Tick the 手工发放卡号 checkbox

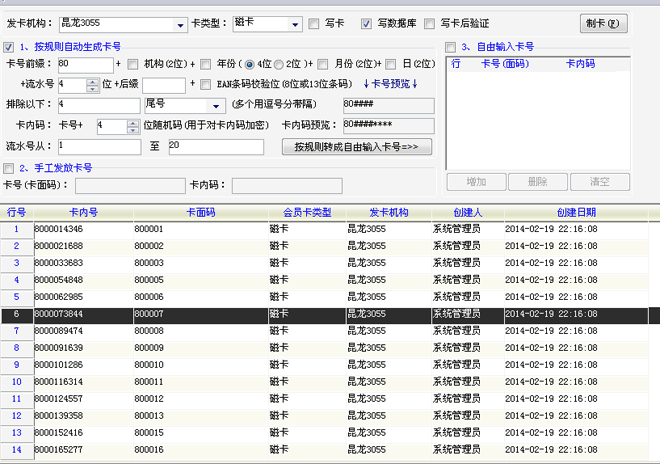point(8,168)
